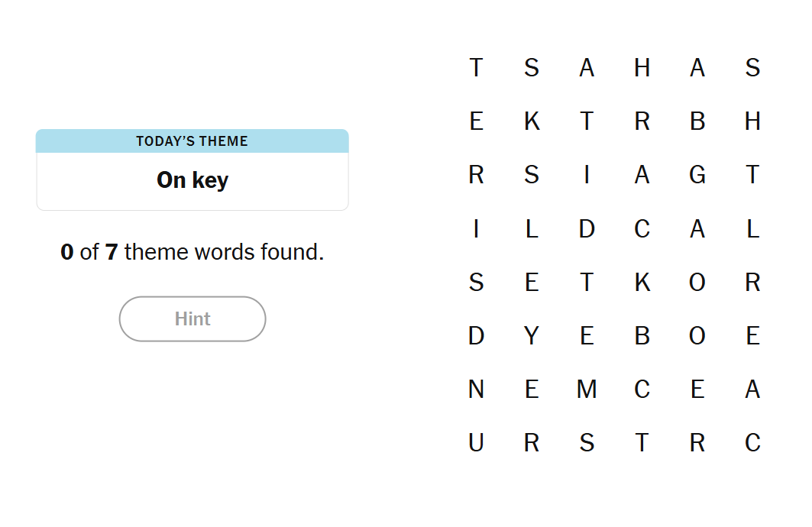Image resolution: width=812 pixels, height=527 pixels.
Task: Click the theme words found counter text
Action: [192, 251]
